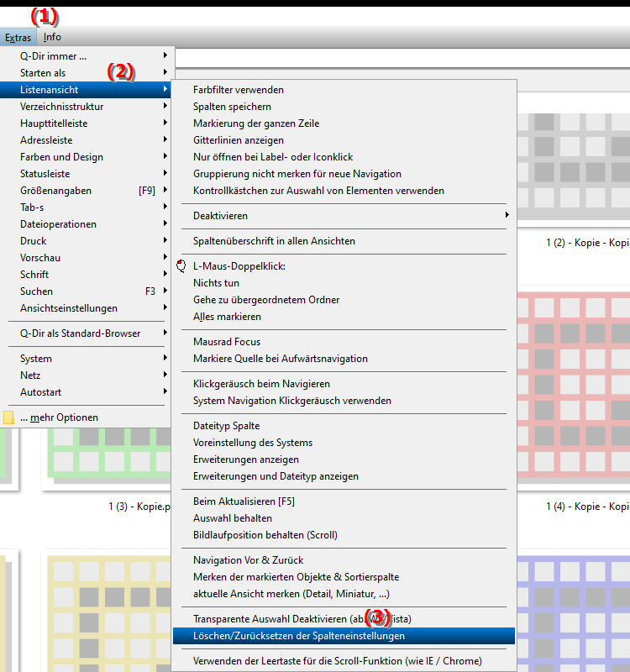This screenshot has width=630, height=672.
Task: Expand the Dateioperationen submenu
Action: click(86, 224)
